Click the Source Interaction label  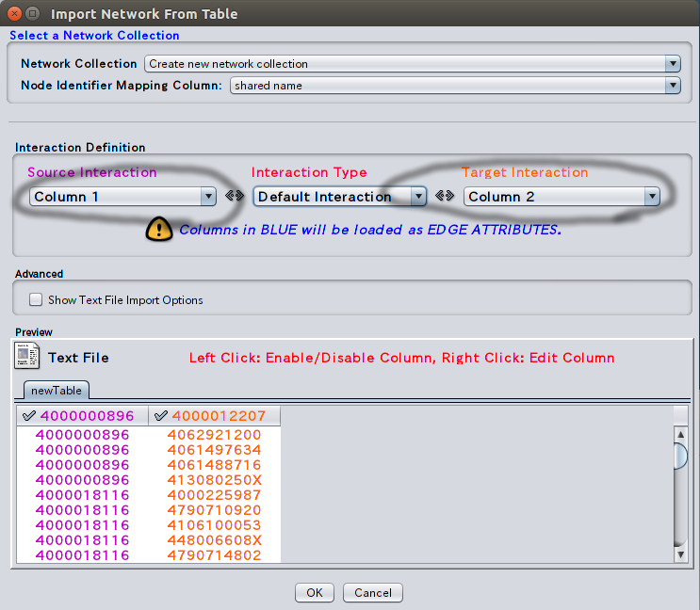coord(92,172)
